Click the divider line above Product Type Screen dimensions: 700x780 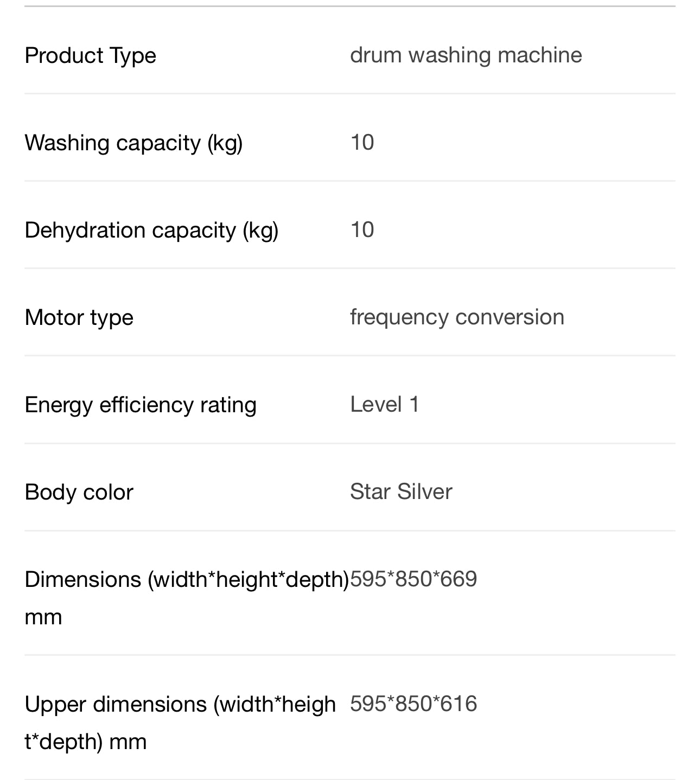pos(350,7)
